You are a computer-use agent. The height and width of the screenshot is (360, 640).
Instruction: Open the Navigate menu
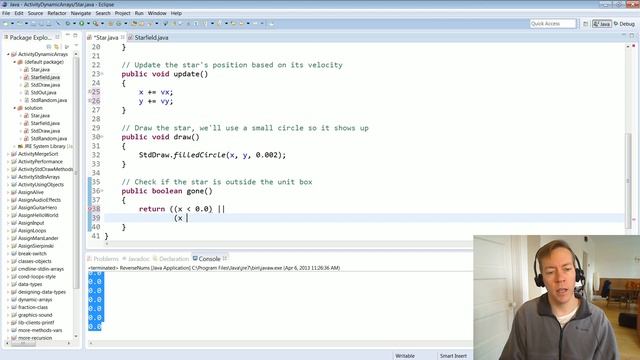point(81,13)
